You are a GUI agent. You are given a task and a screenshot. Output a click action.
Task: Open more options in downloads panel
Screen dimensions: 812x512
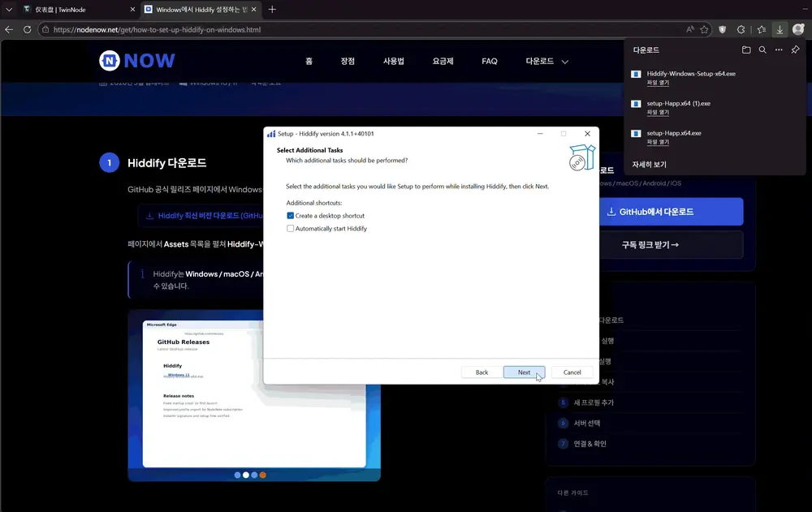tap(779, 49)
